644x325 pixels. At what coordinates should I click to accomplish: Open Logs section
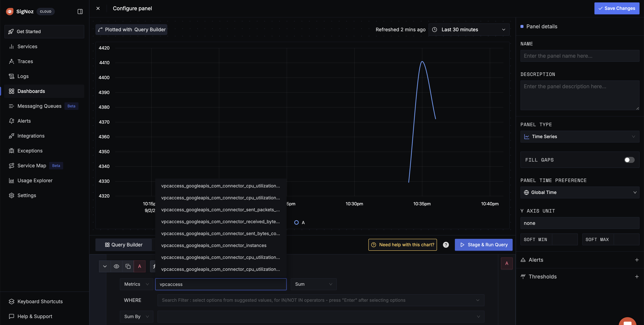pos(44,76)
